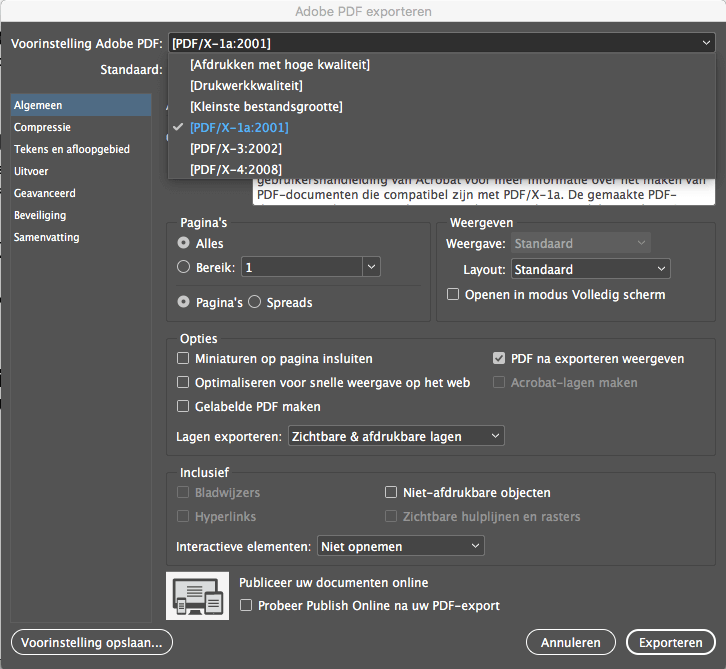The height and width of the screenshot is (669, 726).
Task: Open the Voorinstelling Adobe PDF dropdown
Action: coord(442,43)
